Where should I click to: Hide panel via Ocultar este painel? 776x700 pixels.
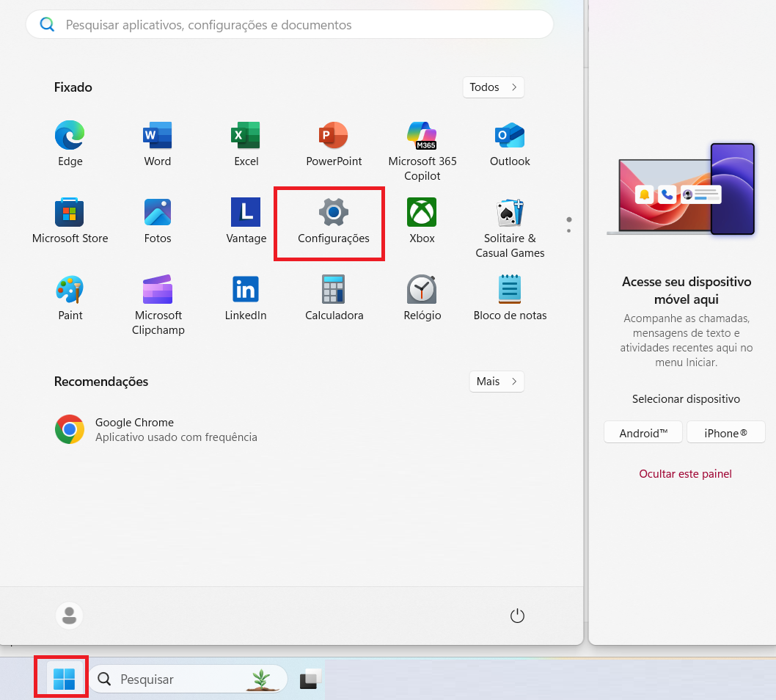tap(685, 473)
